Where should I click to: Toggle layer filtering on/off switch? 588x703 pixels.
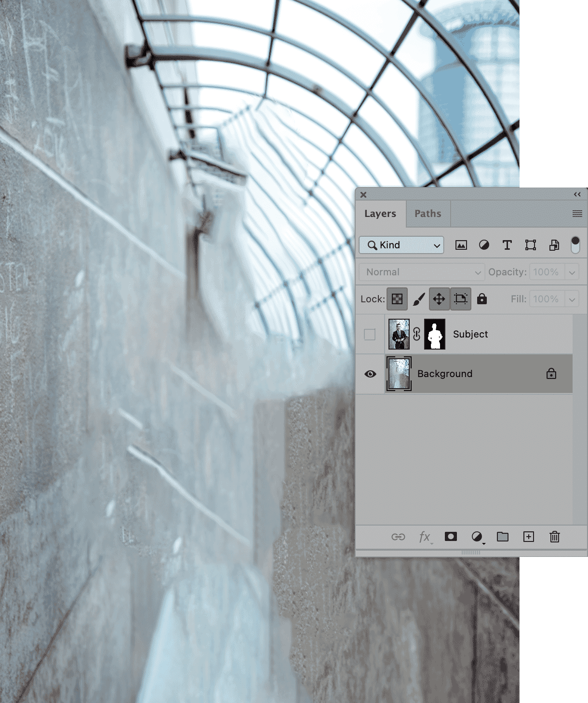coord(575,245)
